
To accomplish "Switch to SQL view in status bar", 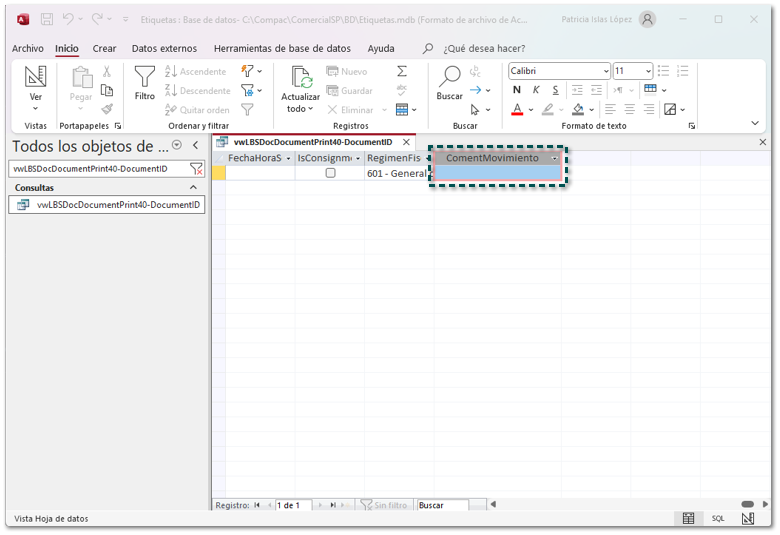I will point(718,519).
